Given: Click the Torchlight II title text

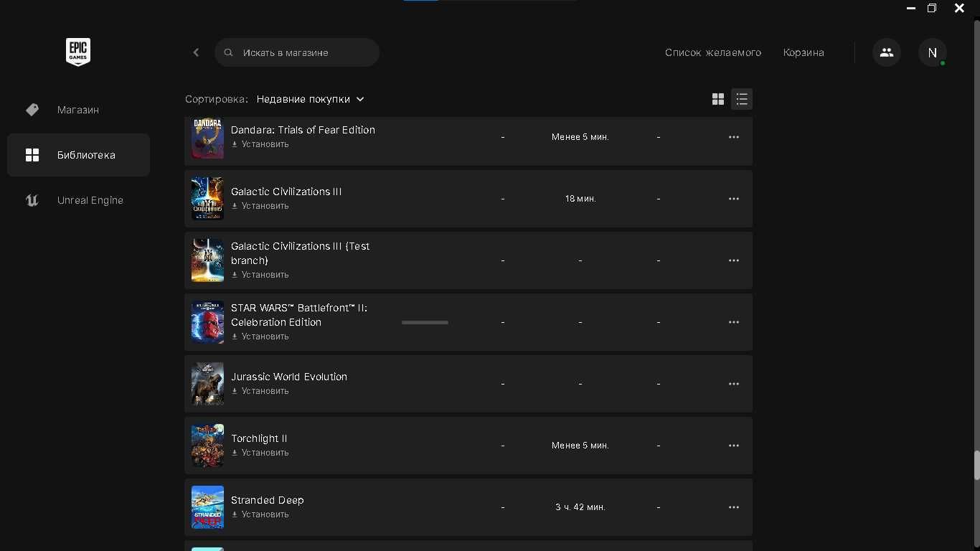Looking at the screenshot, I should [259, 438].
